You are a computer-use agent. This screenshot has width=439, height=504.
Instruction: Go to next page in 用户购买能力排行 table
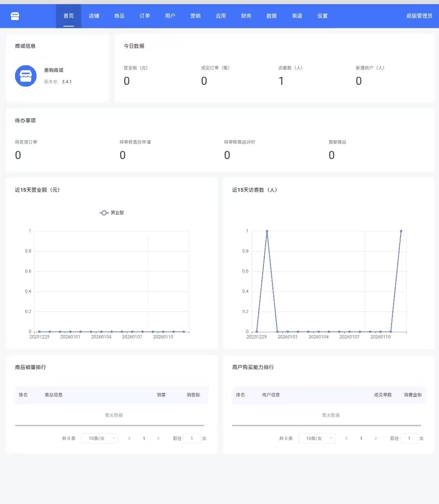pos(375,438)
